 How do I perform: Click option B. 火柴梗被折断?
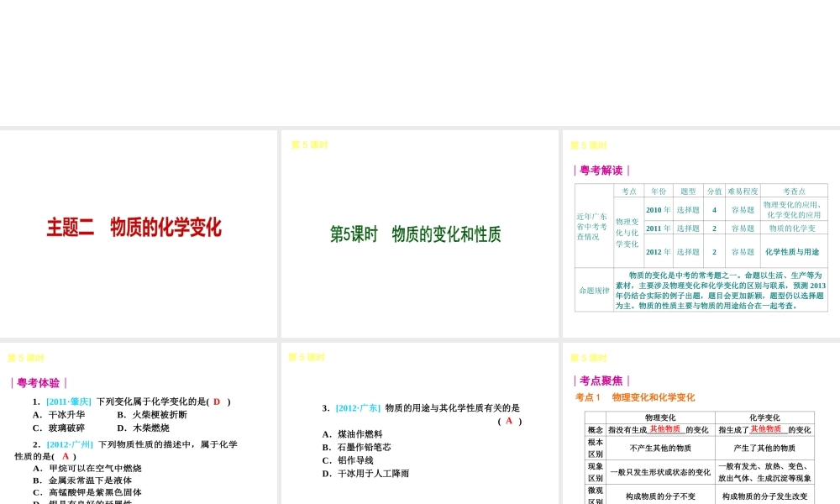[152, 415]
